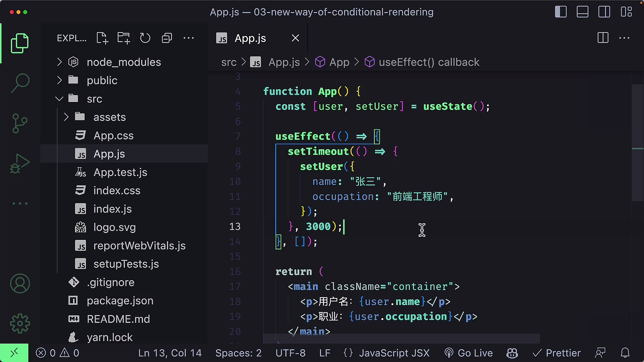
Task: Expand the assets folder
Action: [124, 117]
